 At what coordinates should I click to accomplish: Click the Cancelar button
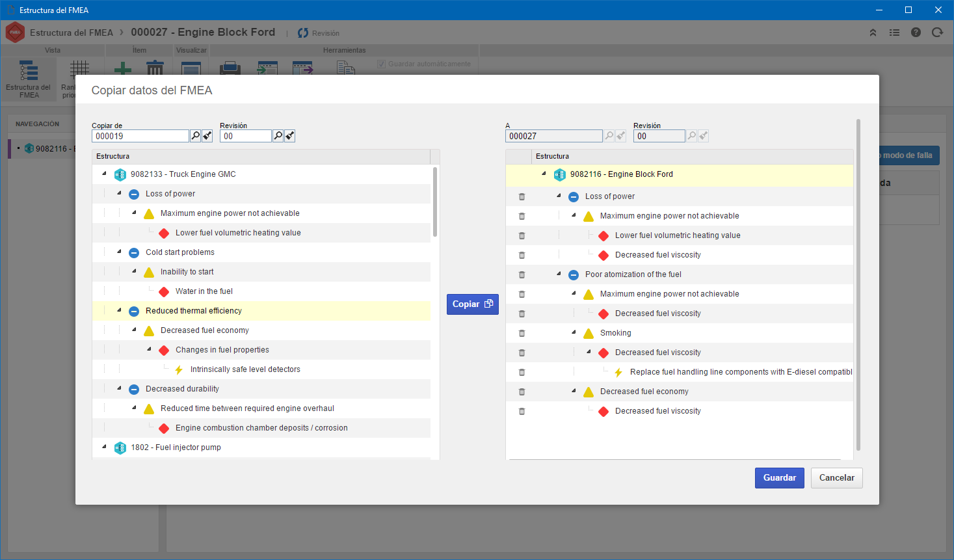pyautogui.click(x=837, y=478)
